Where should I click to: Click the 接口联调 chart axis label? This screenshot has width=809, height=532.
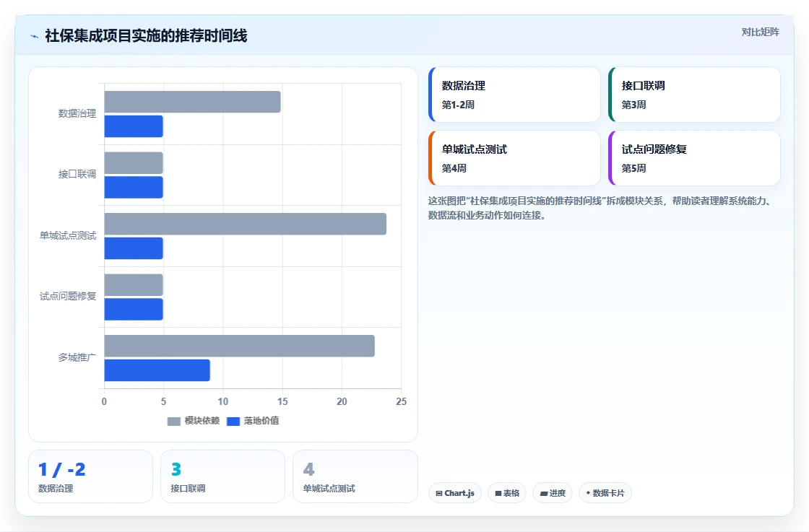[x=77, y=174]
